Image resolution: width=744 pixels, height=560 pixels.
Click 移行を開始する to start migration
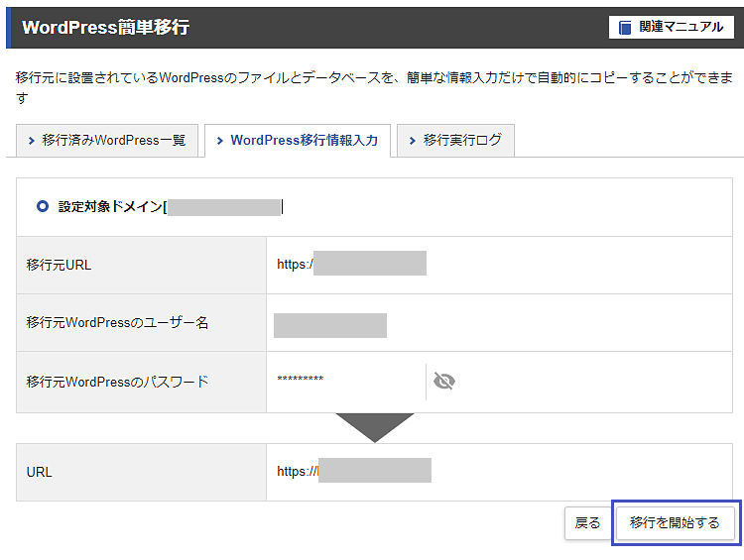tap(675, 523)
